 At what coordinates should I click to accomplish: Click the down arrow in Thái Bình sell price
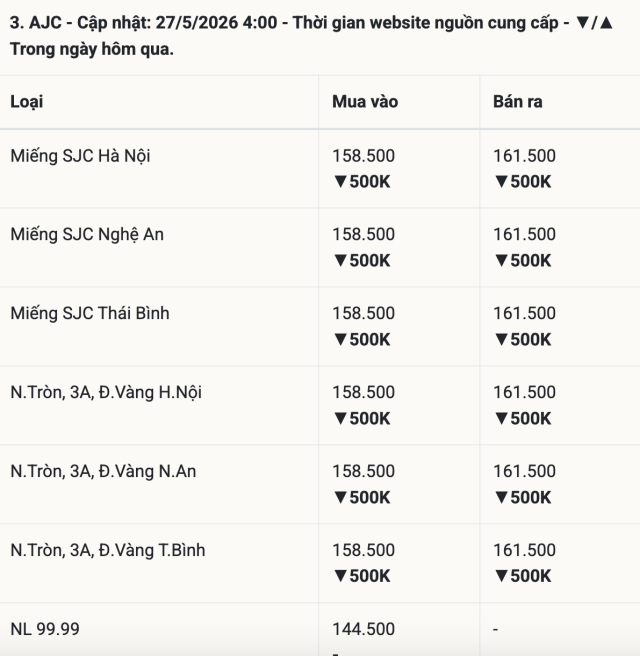click(502, 340)
